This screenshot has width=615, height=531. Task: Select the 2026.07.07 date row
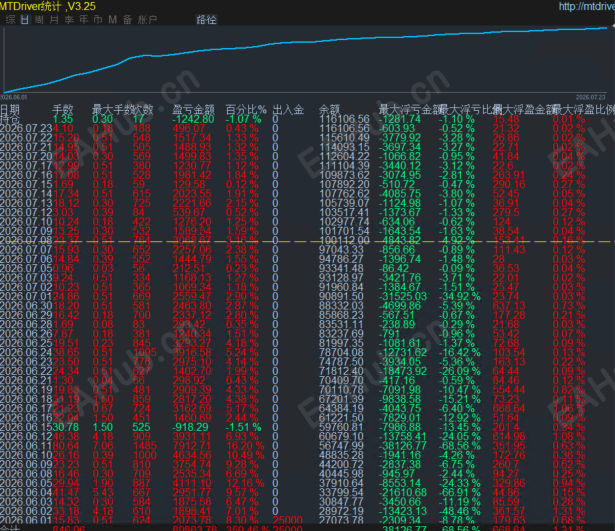coord(308,250)
